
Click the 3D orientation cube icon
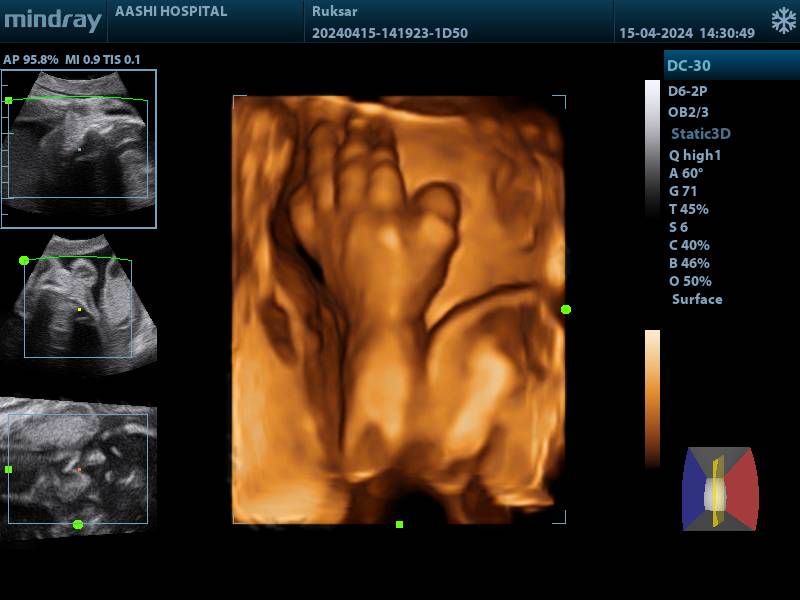[720, 489]
